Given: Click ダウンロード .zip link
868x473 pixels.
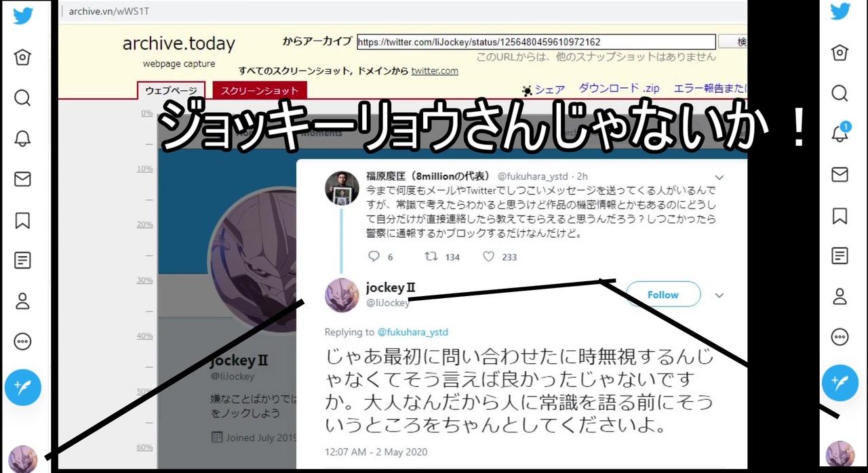Looking at the screenshot, I should pyautogui.click(x=619, y=88).
